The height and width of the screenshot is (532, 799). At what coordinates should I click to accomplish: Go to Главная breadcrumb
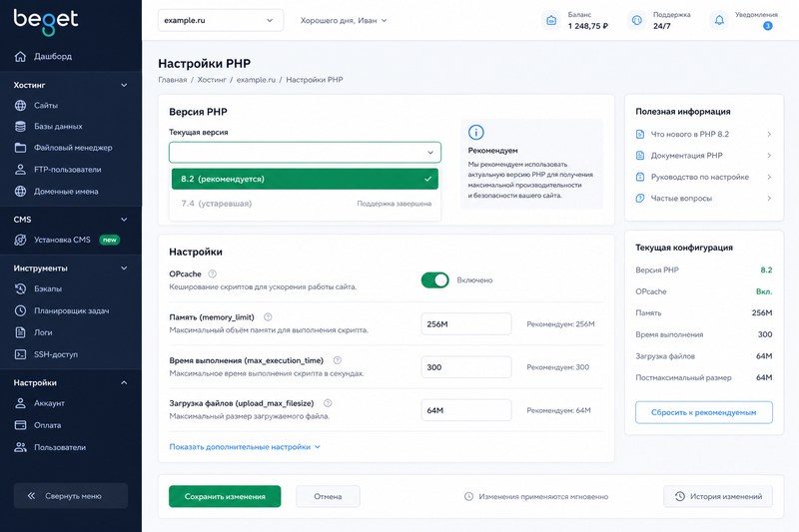172,80
